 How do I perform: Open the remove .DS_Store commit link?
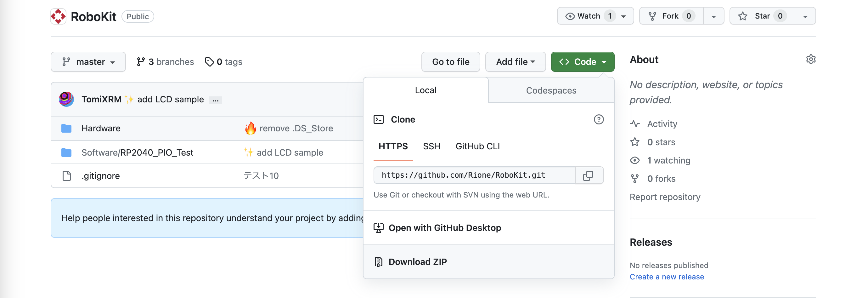296,128
